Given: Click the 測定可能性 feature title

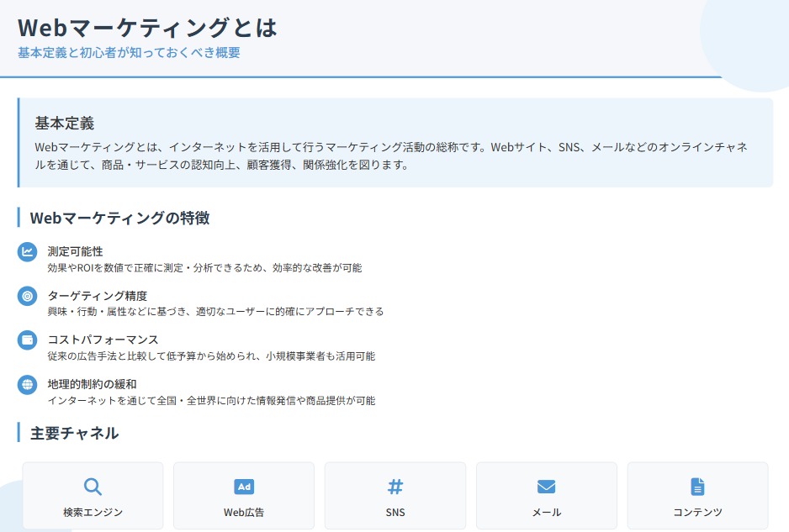Looking at the screenshot, I should [76, 251].
